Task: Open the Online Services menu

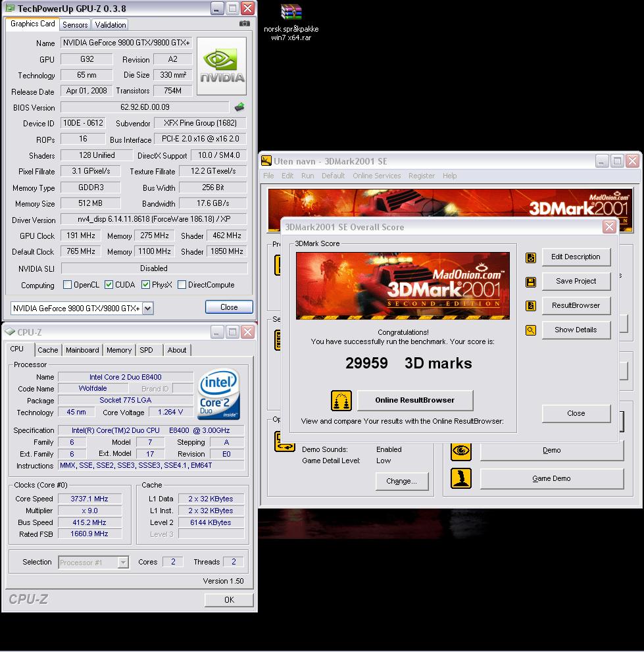Action: (x=377, y=176)
